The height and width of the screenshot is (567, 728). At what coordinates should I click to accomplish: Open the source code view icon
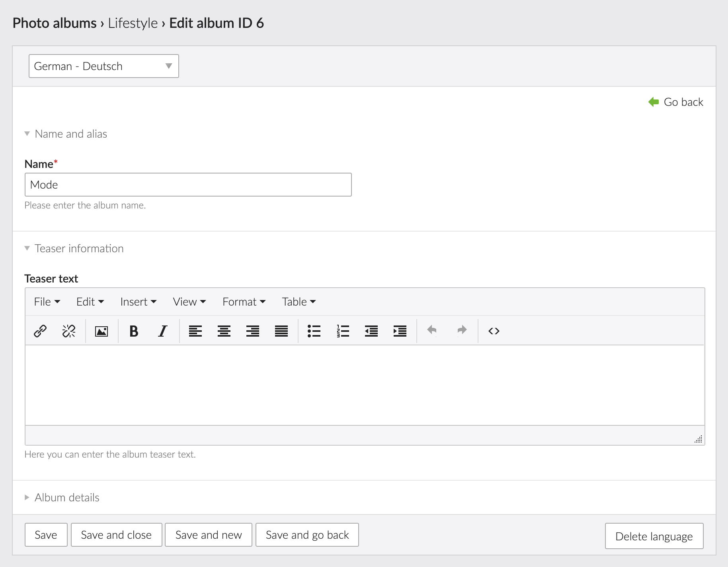[494, 331]
